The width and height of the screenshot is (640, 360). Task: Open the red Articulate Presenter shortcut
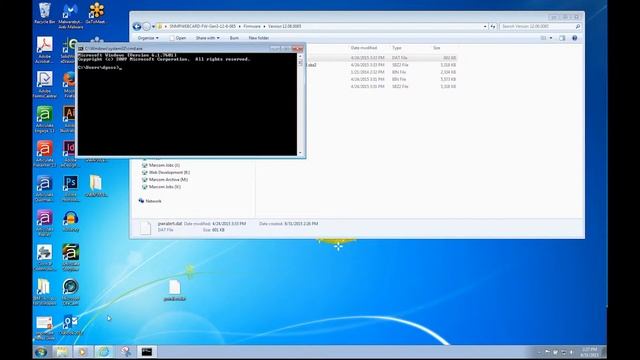[44, 154]
